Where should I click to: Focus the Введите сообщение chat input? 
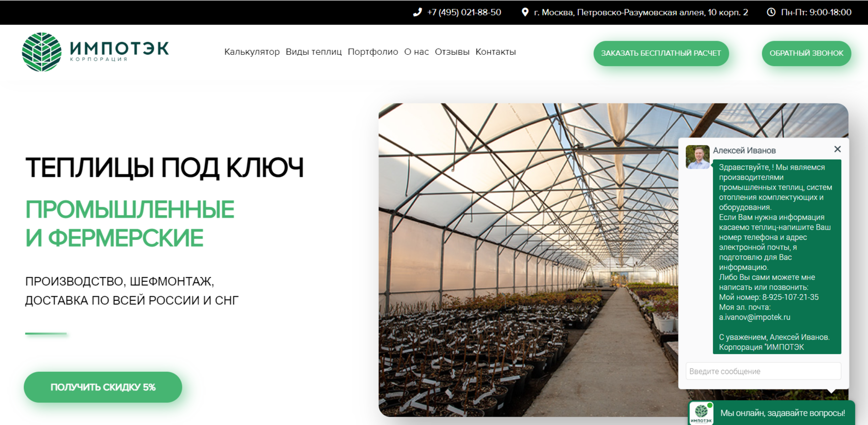coord(763,371)
